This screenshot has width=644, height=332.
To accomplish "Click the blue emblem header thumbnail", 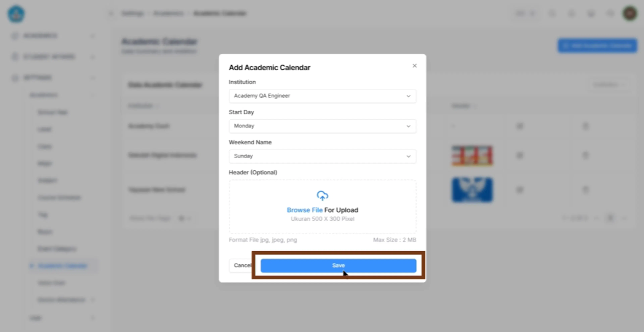I will coord(472,190).
